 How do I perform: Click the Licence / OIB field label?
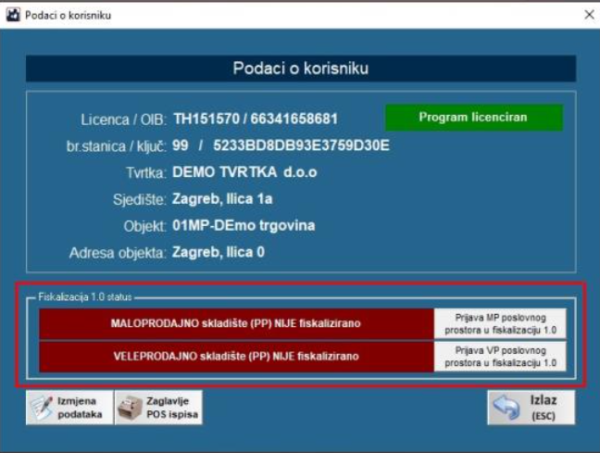[123, 118]
